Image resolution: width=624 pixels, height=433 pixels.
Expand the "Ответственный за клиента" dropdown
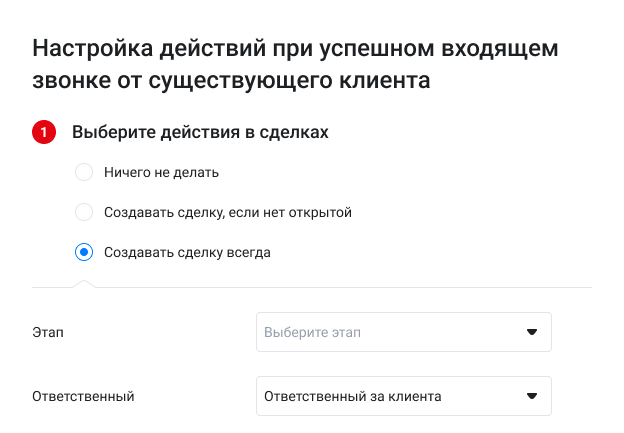[x=403, y=396]
